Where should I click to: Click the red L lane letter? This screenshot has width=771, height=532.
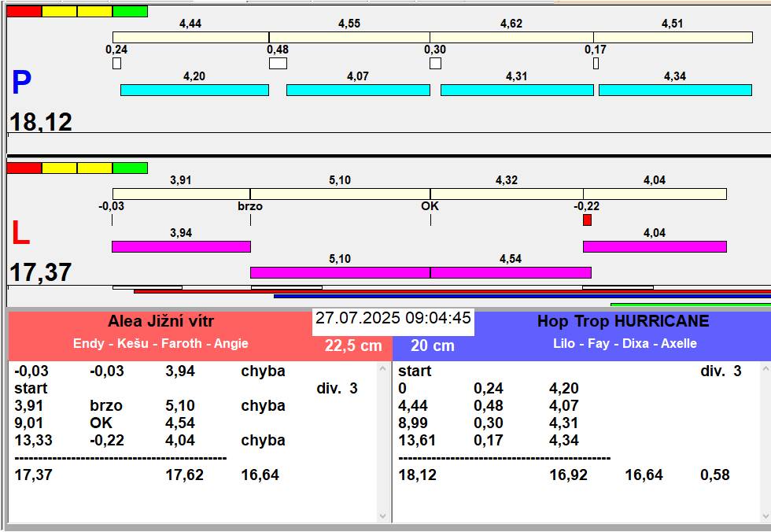[x=20, y=233]
